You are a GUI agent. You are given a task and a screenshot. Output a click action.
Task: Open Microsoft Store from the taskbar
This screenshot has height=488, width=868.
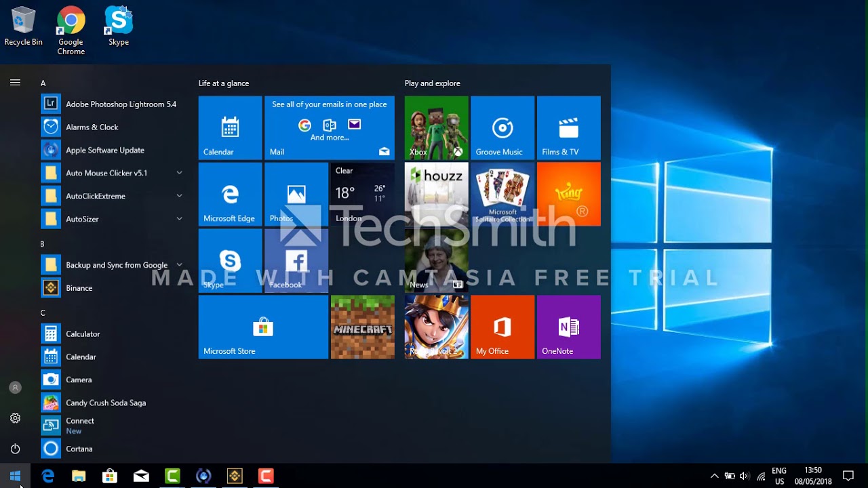(110, 476)
